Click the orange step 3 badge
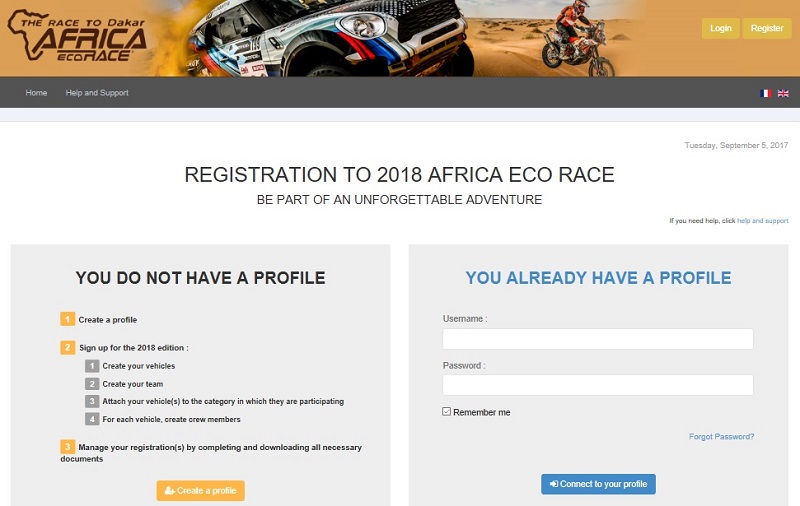Viewport: 800px width, 506px height. (x=67, y=447)
